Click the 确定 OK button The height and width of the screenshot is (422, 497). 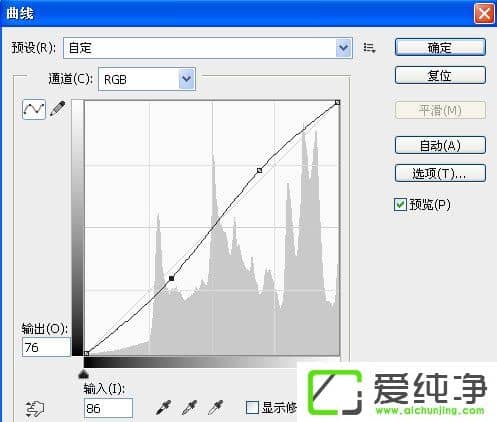pyautogui.click(x=440, y=47)
